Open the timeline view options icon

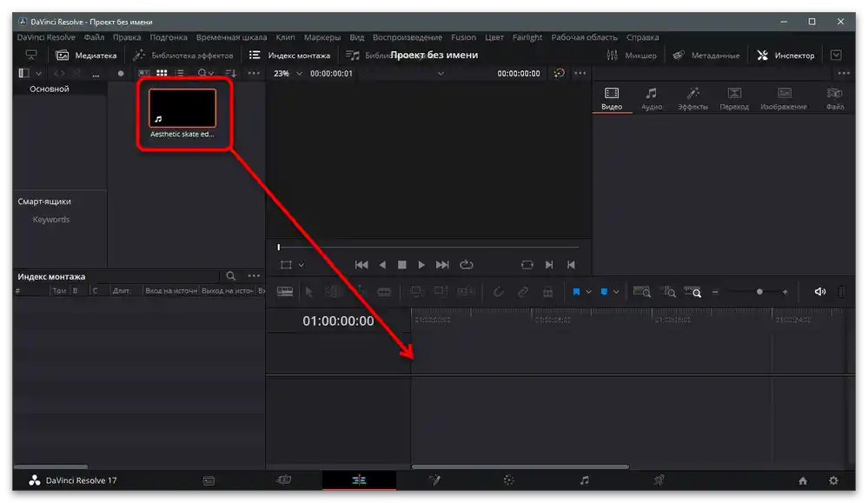point(285,292)
